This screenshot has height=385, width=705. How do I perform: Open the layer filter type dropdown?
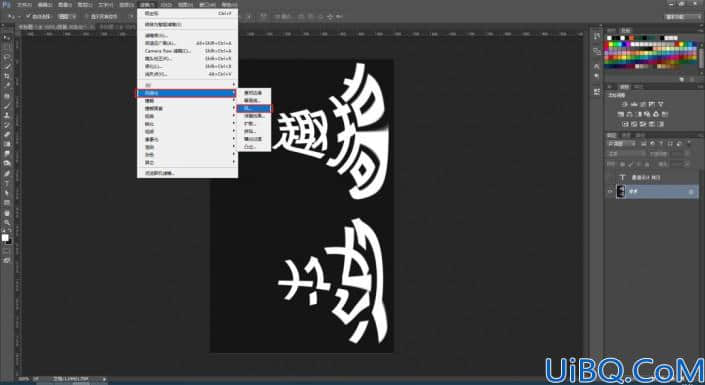(x=621, y=144)
